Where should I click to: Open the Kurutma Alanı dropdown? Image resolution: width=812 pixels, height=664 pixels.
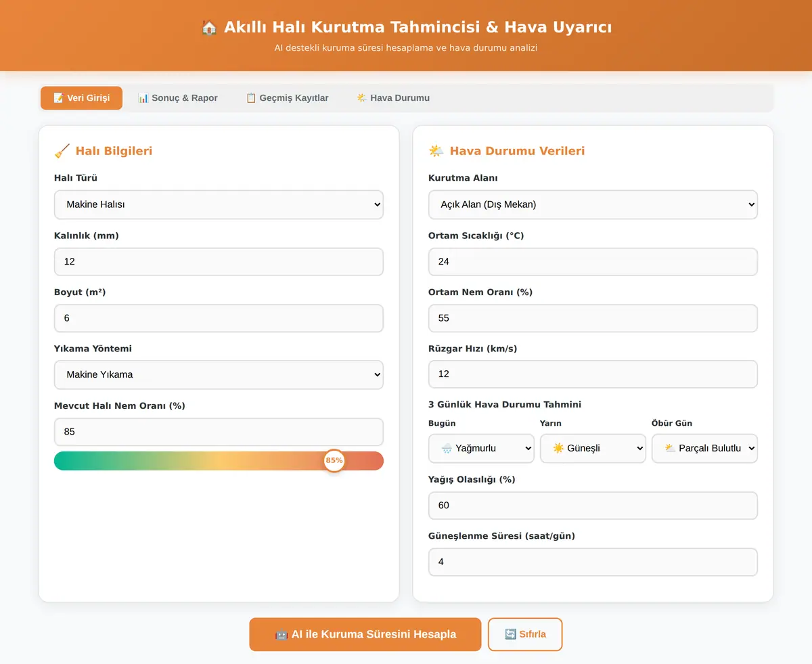[593, 204]
